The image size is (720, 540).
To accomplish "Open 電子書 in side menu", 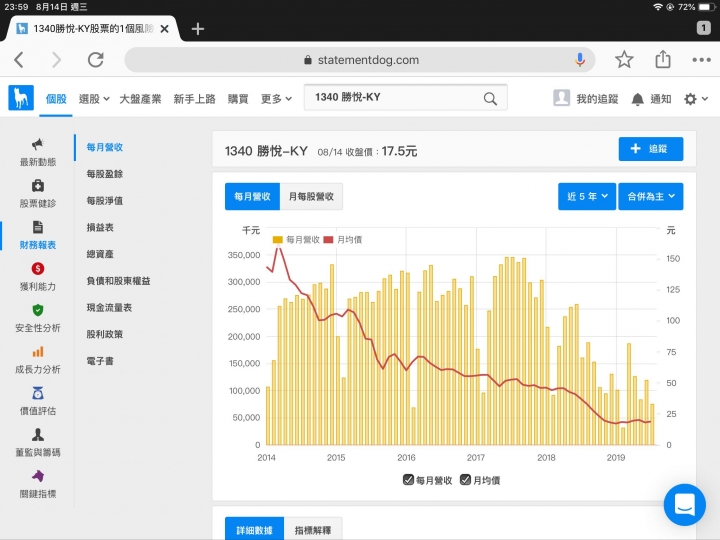I will (100, 361).
